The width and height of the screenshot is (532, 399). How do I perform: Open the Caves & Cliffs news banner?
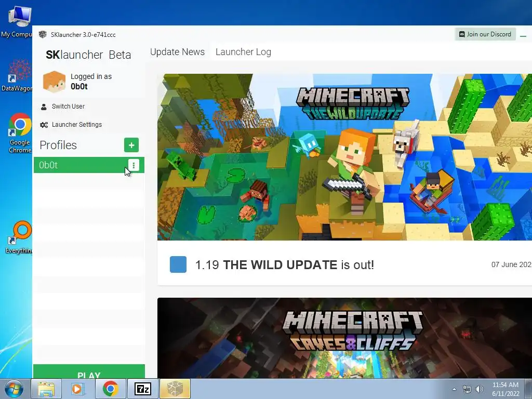pyautogui.click(x=344, y=338)
